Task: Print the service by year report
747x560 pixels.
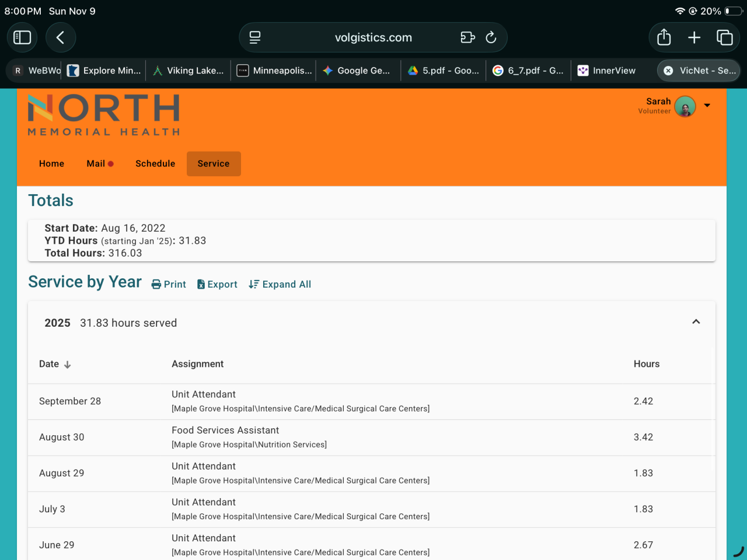Action: tap(169, 285)
